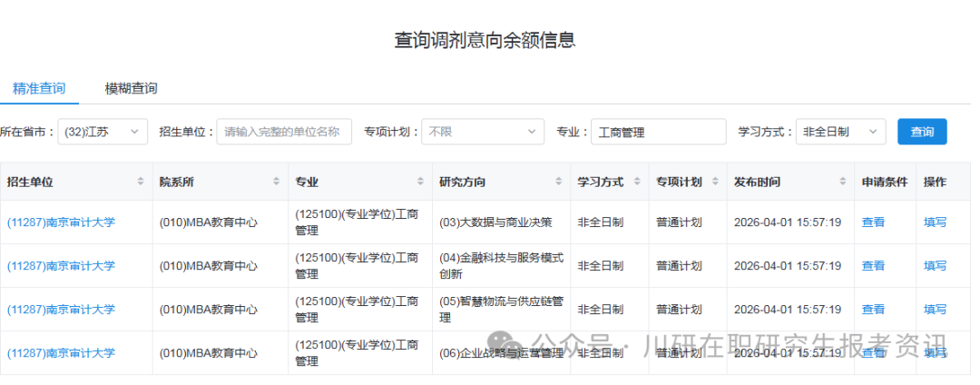
Task: Click (010)MBA教育中心 in the 大数据与商业决策 row
Action: click(208, 222)
